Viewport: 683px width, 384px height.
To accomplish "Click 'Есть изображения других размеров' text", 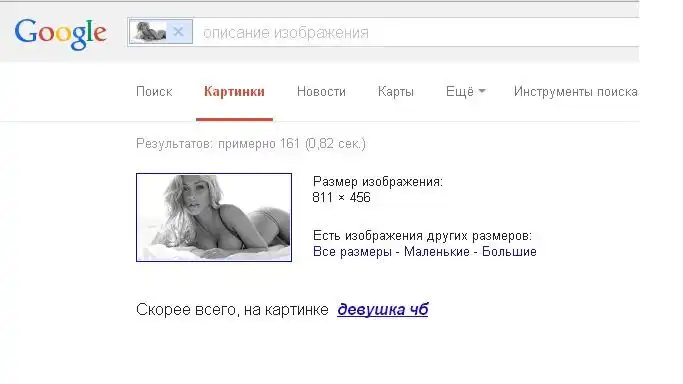I will coord(422,236).
